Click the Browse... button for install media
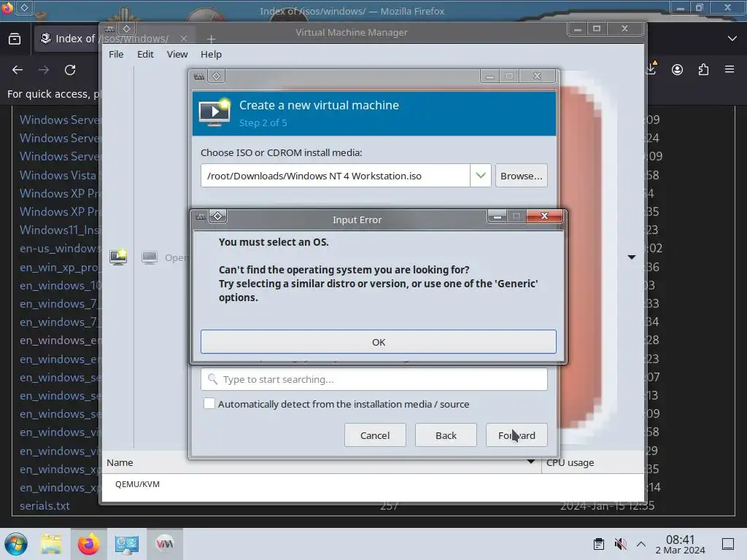The image size is (747, 560). pyautogui.click(x=521, y=176)
